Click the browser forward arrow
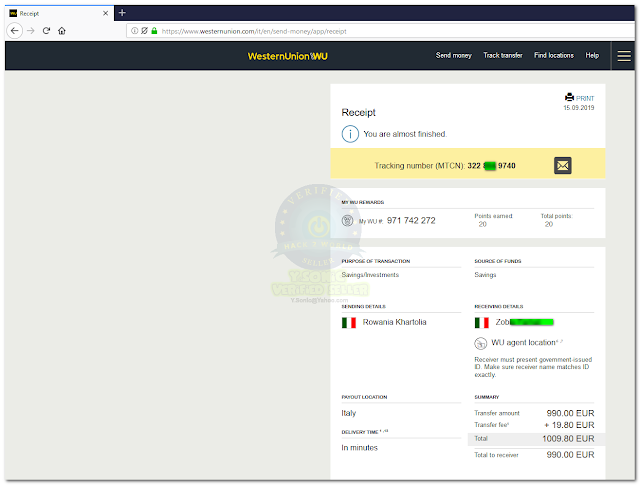Viewport: 640px width, 485px height. coord(31,31)
